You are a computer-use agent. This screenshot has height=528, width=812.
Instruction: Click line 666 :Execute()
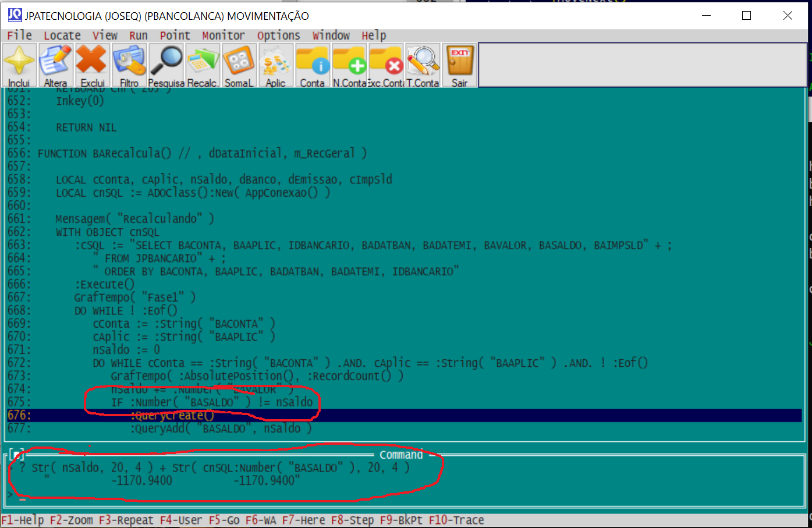(104, 285)
